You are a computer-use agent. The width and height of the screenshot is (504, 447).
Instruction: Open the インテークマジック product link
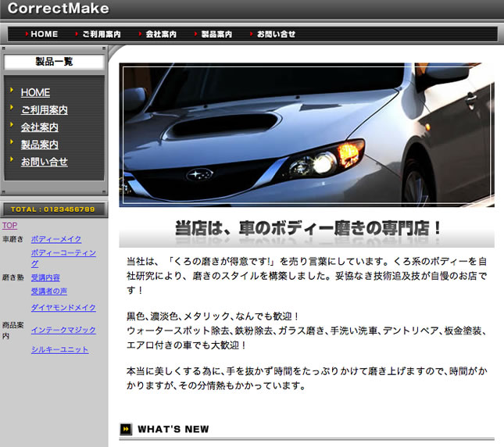pos(63,330)
